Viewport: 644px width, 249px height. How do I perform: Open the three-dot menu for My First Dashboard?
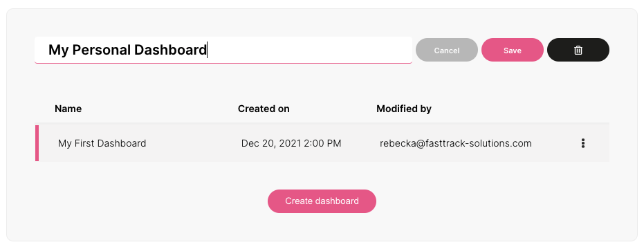583,143
